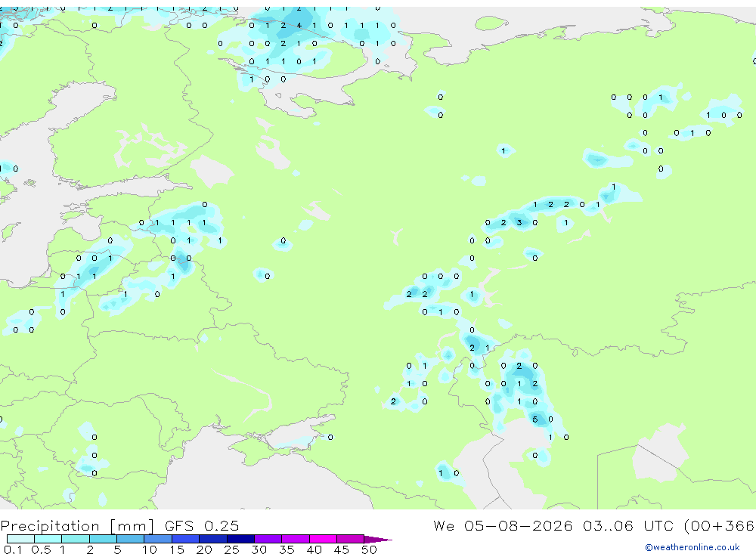Click the 10–15 mm legend color swatch
The image size is (756, 554).
[158, 539]
